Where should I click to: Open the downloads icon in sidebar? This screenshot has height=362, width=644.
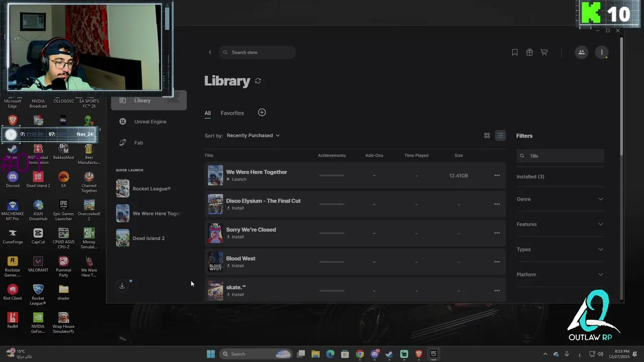(x=122, y=286)
